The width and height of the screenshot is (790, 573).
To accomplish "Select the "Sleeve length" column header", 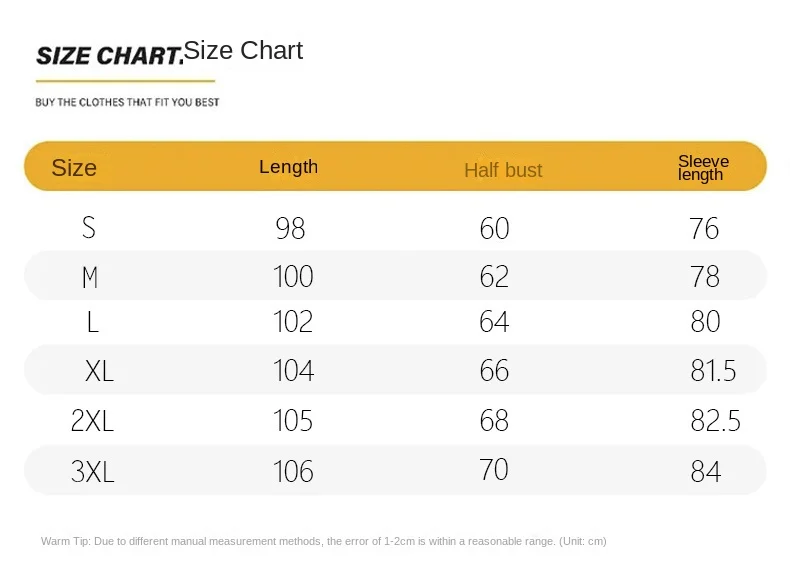I will coord(703,168).
